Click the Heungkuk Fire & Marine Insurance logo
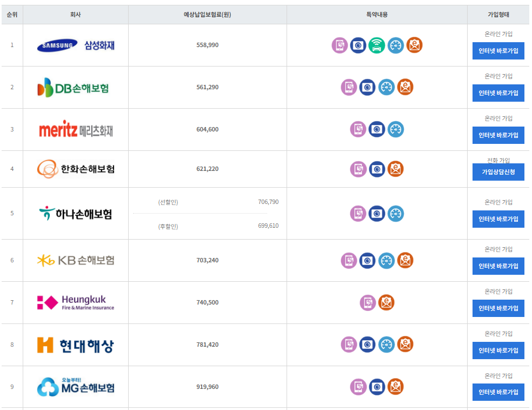 [76, 302]
